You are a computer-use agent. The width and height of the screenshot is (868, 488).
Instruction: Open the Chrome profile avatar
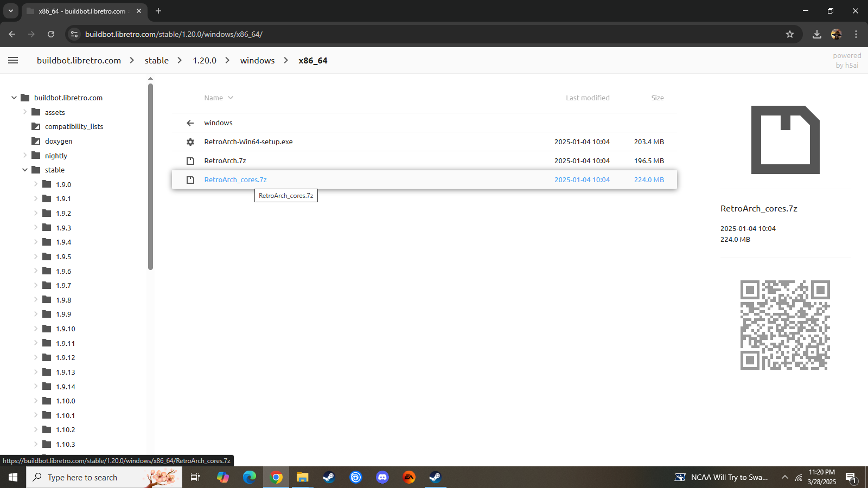pos(837,34)
